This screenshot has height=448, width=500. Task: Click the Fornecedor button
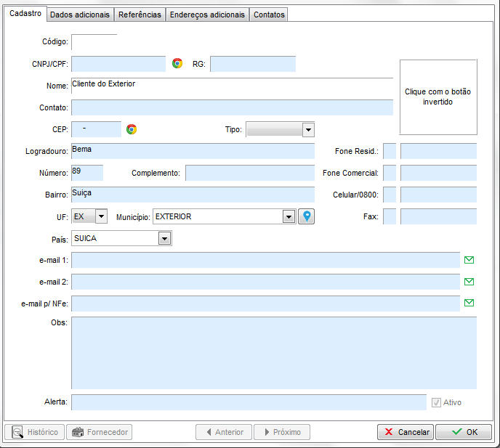(99, 432)
